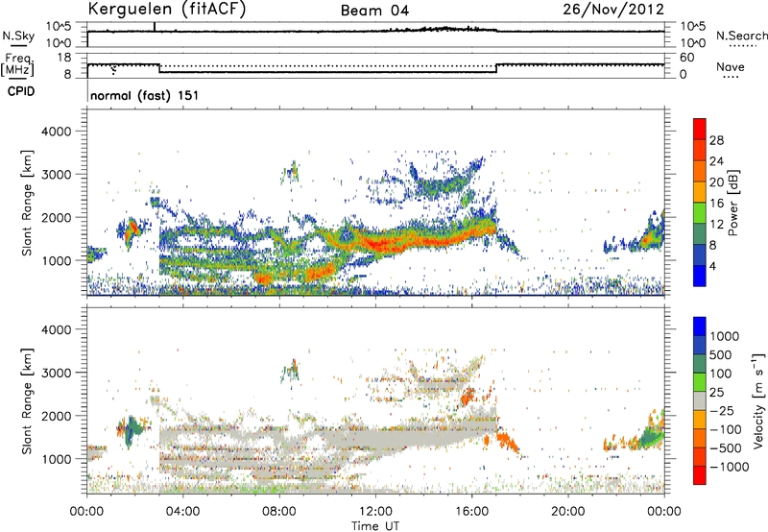Click the bottom blue Power segment below 4
This screenshot has height=532, width=768.
(x=700, y=276)
